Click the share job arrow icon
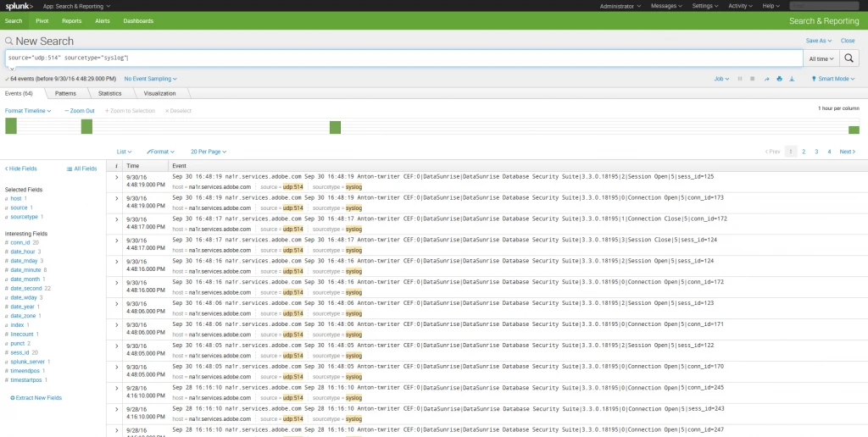Viewport: 868px width, 437px height. (x=766, y=79)
